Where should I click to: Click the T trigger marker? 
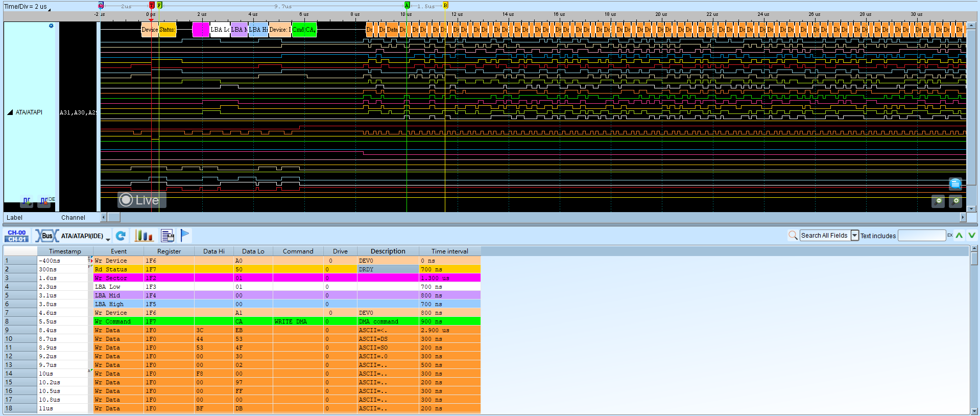click(x=151, y=5)
